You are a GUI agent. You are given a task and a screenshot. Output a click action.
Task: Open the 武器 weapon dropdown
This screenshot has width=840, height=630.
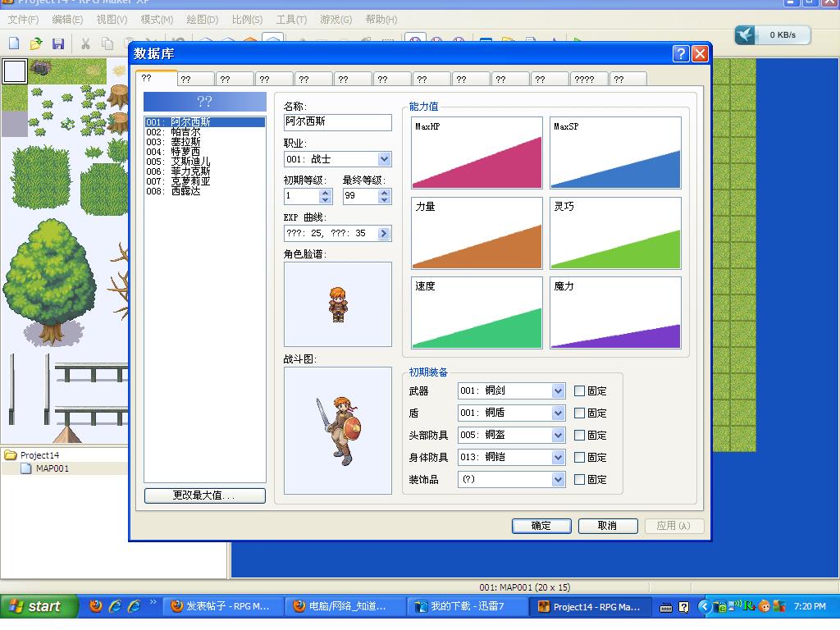click(558, 390)
